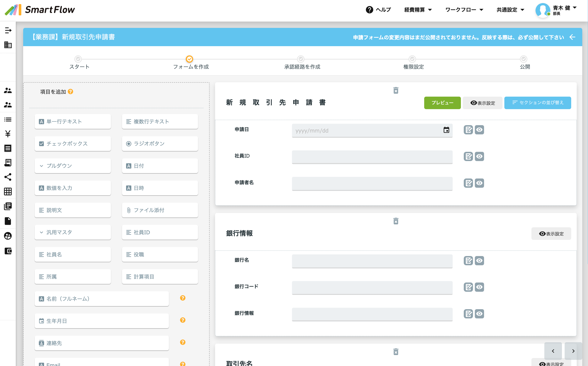Click the yen icon in the left sidebar
Screen dimensions: 588x366
(8, 134)
